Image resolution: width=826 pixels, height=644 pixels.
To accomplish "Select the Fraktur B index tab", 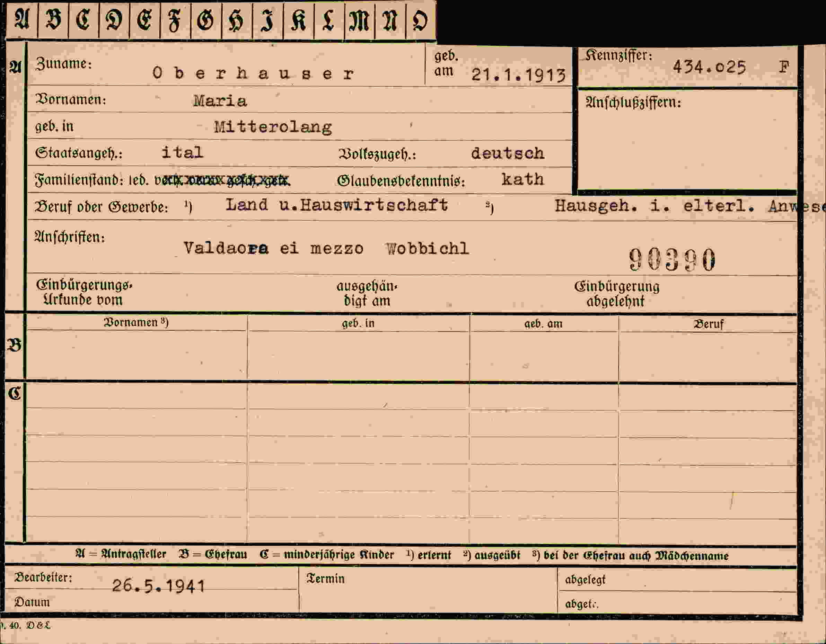I will click(x=53, y=19).
